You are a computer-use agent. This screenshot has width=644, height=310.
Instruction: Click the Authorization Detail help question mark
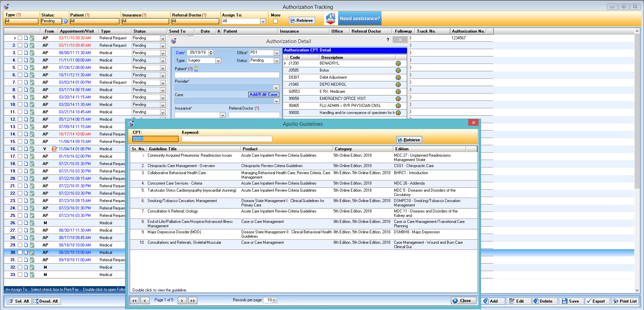[388, 40]
